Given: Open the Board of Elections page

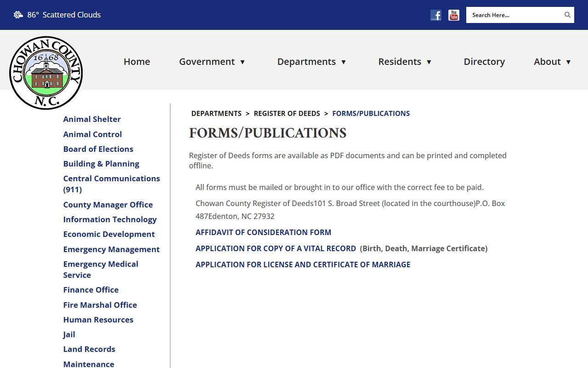Looking at the screenshot, I should [98, 149].
